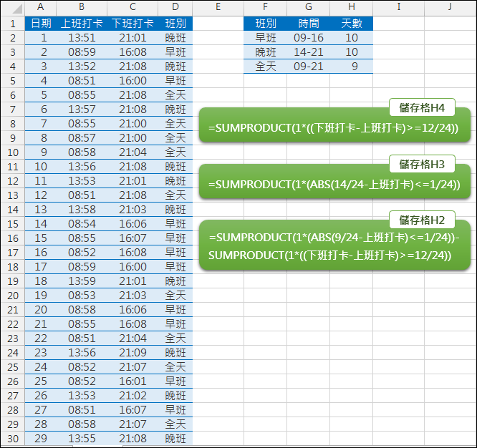Select clock-out cell 16:01

click(132, 381)
